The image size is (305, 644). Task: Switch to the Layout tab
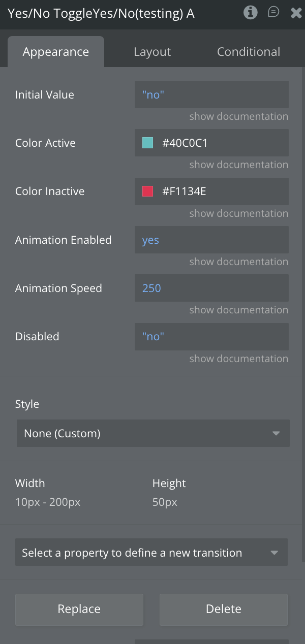pyautogui.click(x=152, y=52)
